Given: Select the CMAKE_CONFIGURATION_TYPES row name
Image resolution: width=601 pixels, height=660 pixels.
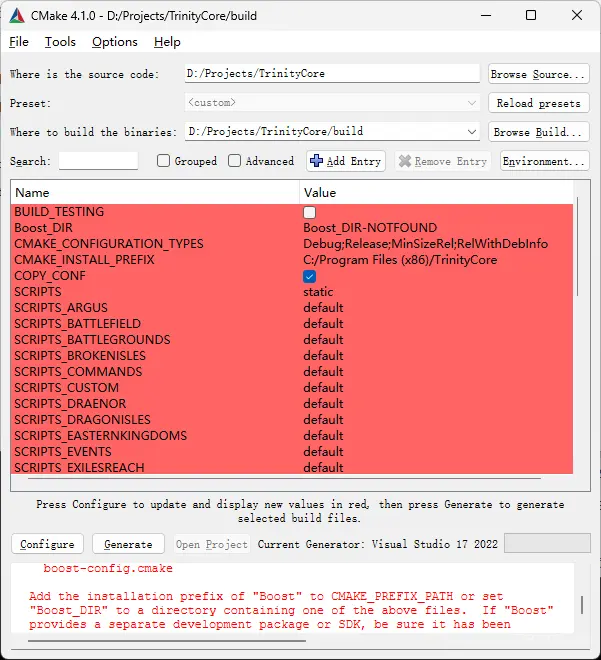Looking at the screenshot, I should pyautogui.click(x=109, y=244).
